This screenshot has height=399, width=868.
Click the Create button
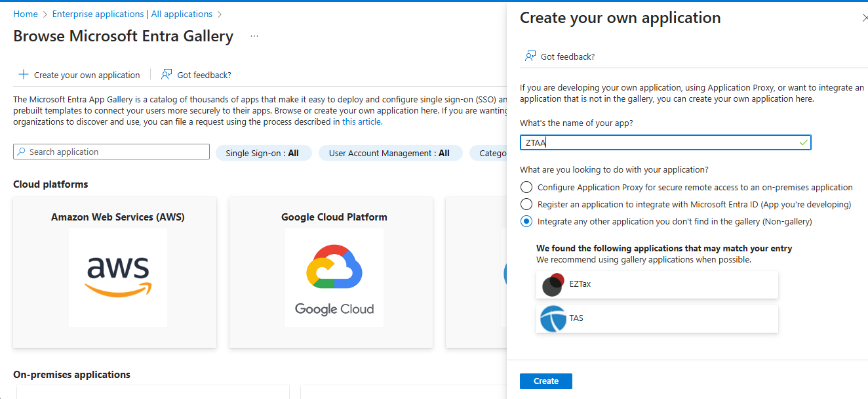[x=546, y=381]
